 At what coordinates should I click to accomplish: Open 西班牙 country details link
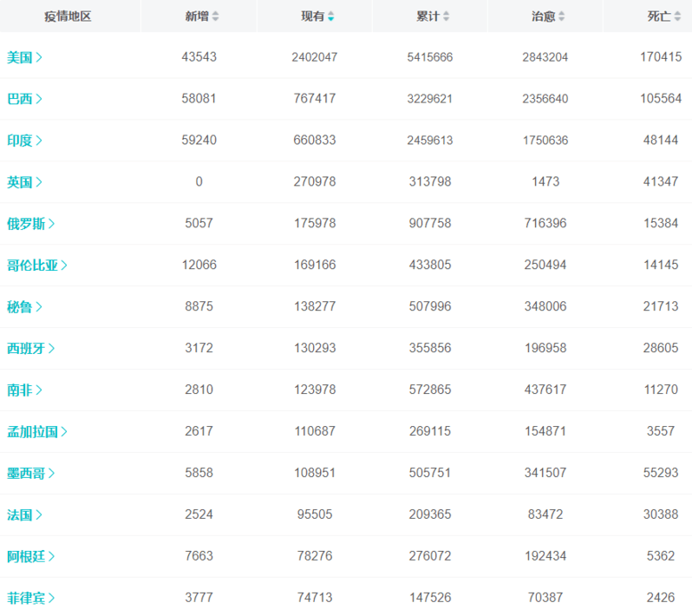point(30,349)
